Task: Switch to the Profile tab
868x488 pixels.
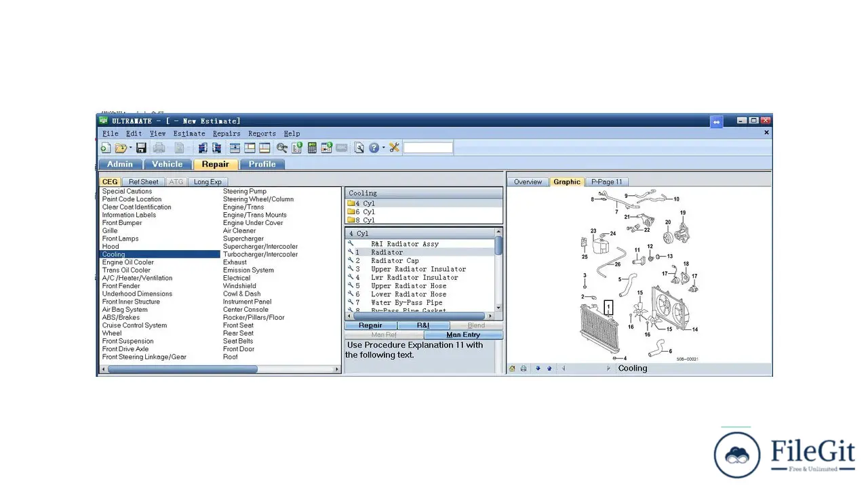Action: coord(262,164)
